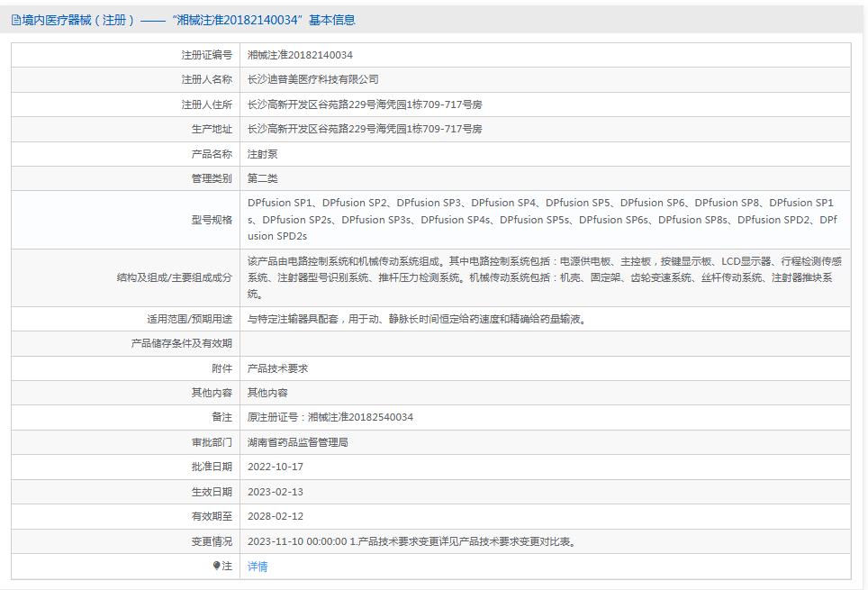This screenshot has width=868, height=590.
Task: Click the 其他内容 row label
Action: (212, 393)
